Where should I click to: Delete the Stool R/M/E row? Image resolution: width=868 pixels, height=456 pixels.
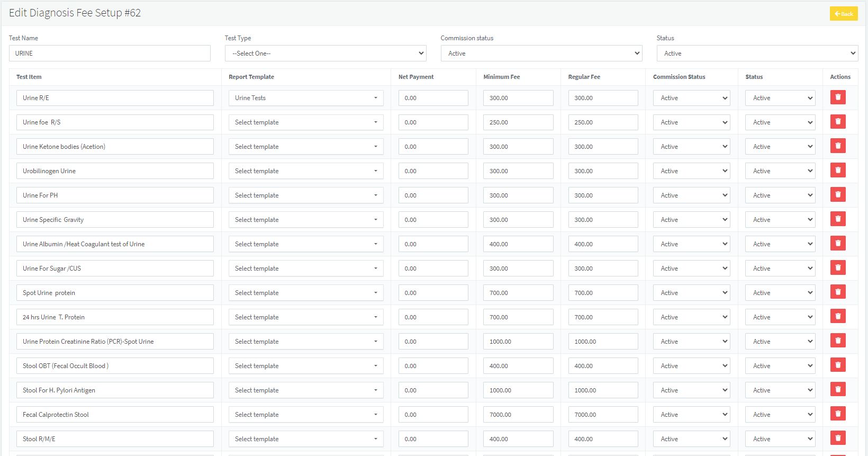[x=837, y=439]
